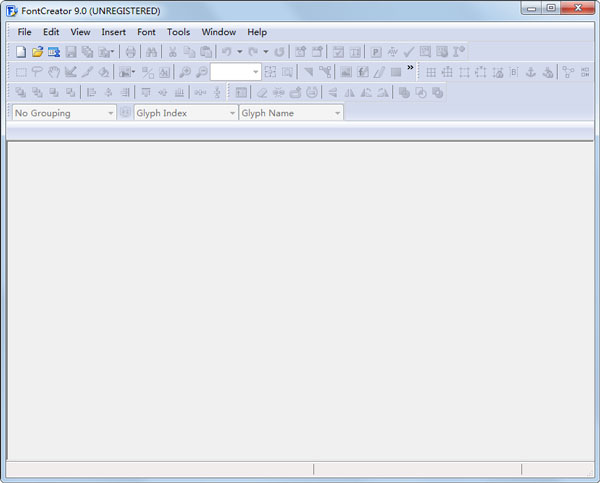The image size is (600, 483).
Task: Open the Help menu
Action: (x=257, y=32)
